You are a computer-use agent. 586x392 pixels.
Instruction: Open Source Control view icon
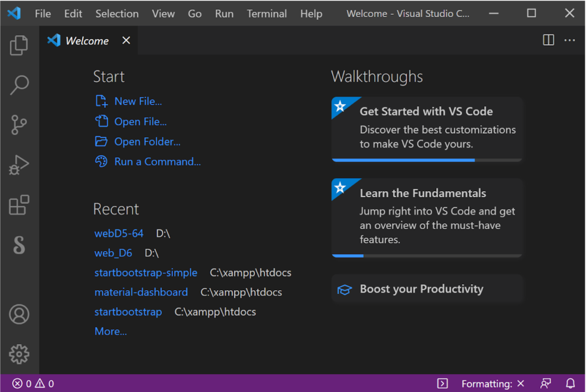click(19, 125)
